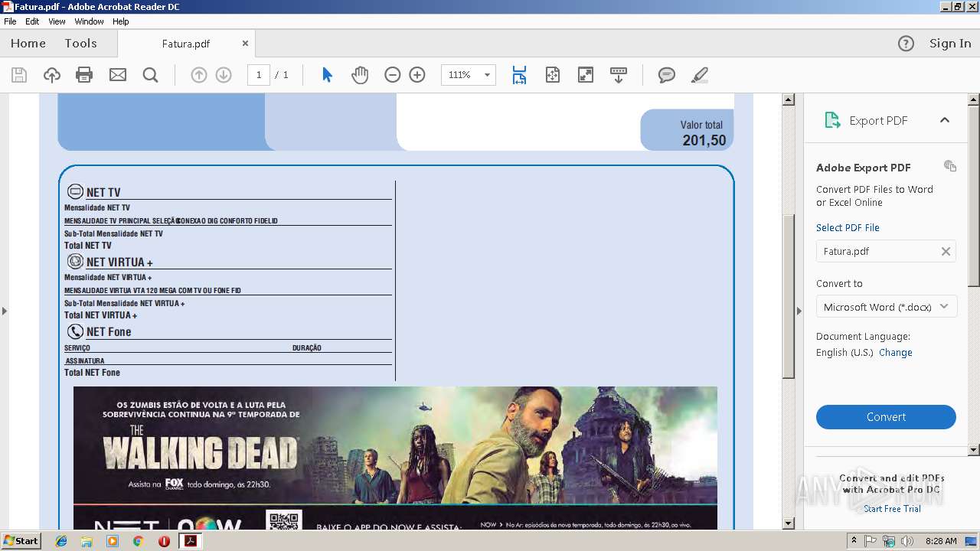Open the Windows Start button
The height and width of the screenshot is (551, 980).
[21, 540]
